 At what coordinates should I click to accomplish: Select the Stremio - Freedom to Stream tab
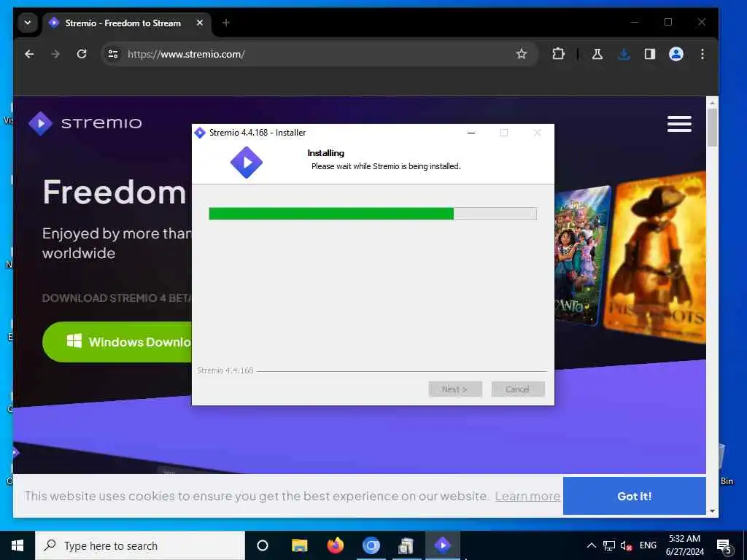tap(127, 23)
